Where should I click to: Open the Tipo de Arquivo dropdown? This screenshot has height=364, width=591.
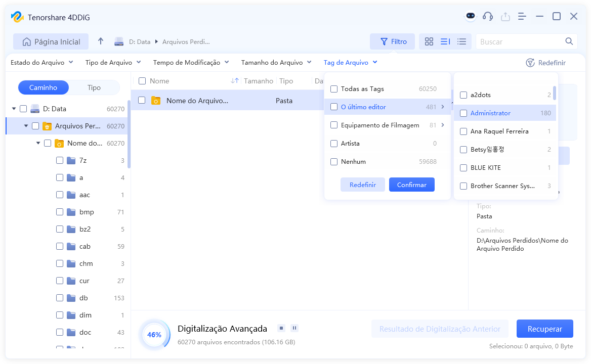tap(113, 62)
